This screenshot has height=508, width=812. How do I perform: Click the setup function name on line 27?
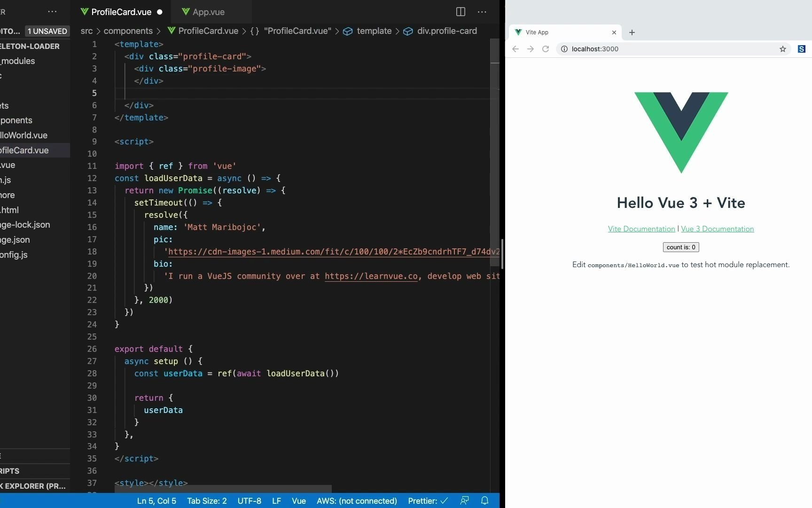(166, 361)
